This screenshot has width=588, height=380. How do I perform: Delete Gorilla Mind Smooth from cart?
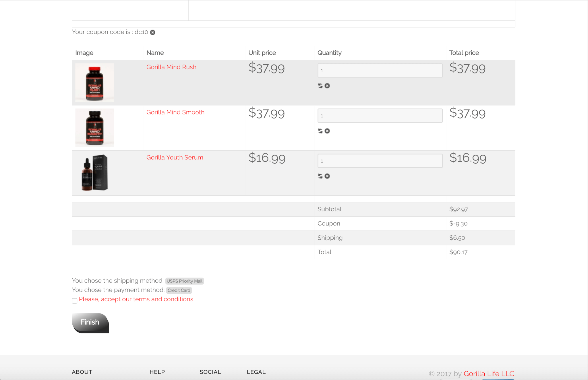(327, 131)
